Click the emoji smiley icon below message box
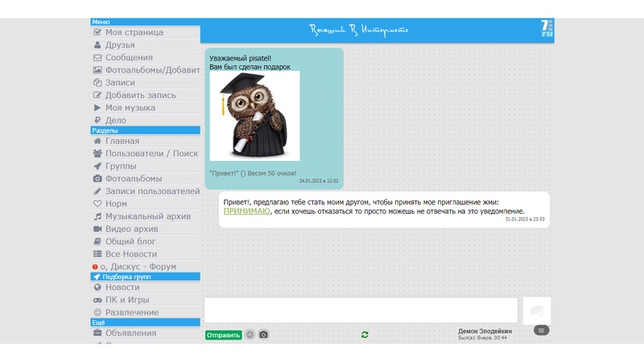 [250, 335]
